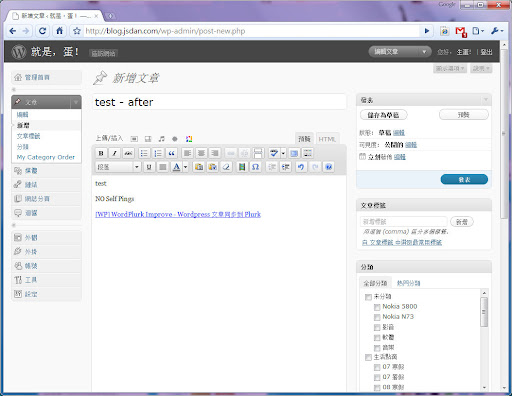The width and height of the screenshot is (512, 396).
Task: Toggle Bold in editor toolbar
Action: pos(101,153)
